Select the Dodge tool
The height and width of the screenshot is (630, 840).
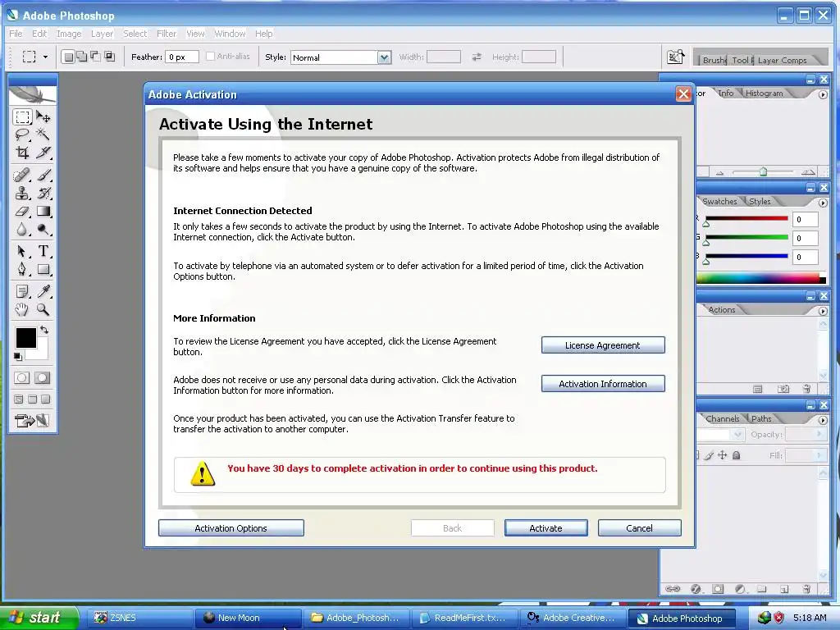pos(43,230)
